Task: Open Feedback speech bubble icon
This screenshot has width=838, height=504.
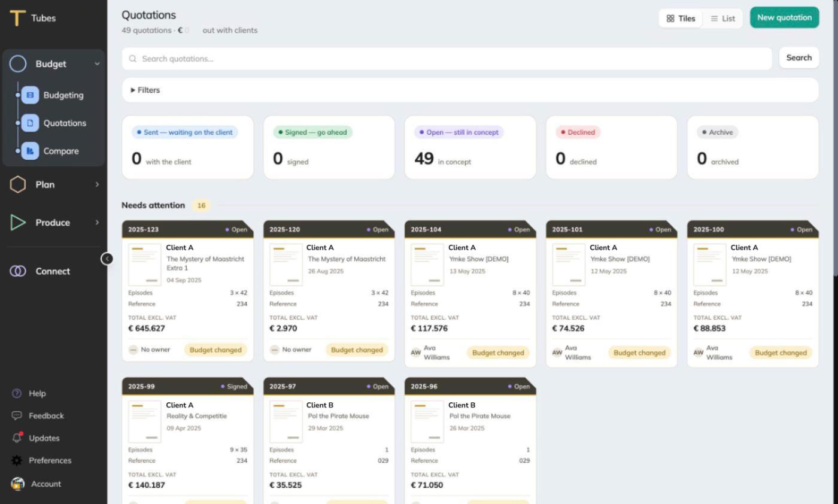Action: click(17, 415)
